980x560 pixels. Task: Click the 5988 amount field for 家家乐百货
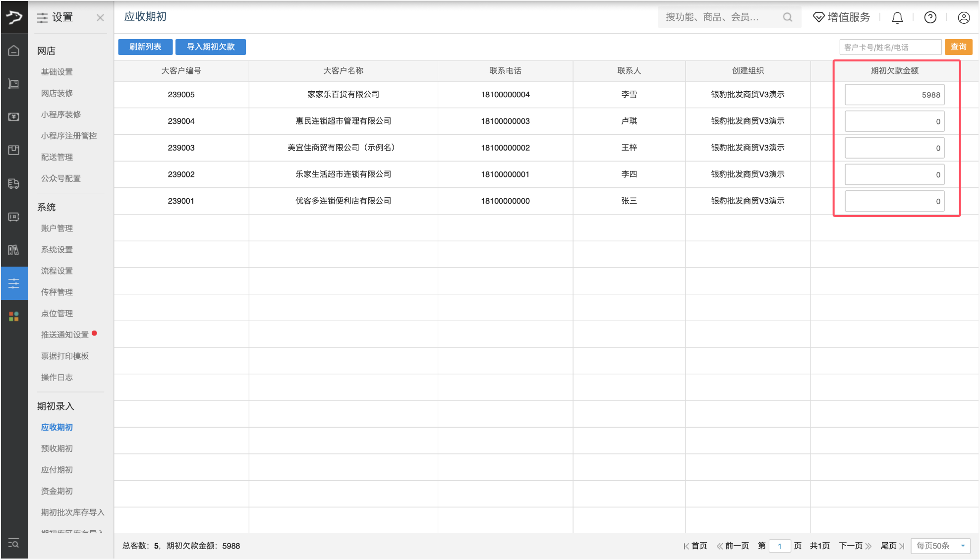coord(894,94)
